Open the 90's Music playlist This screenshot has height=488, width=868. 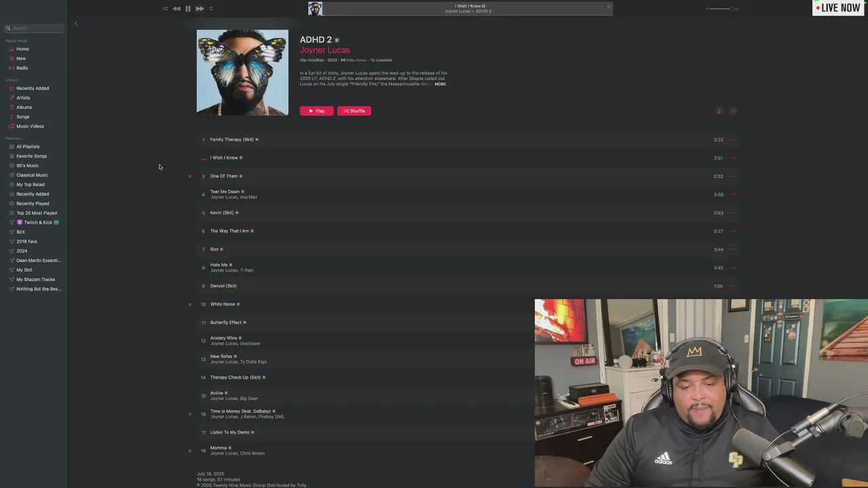(27, 165)
